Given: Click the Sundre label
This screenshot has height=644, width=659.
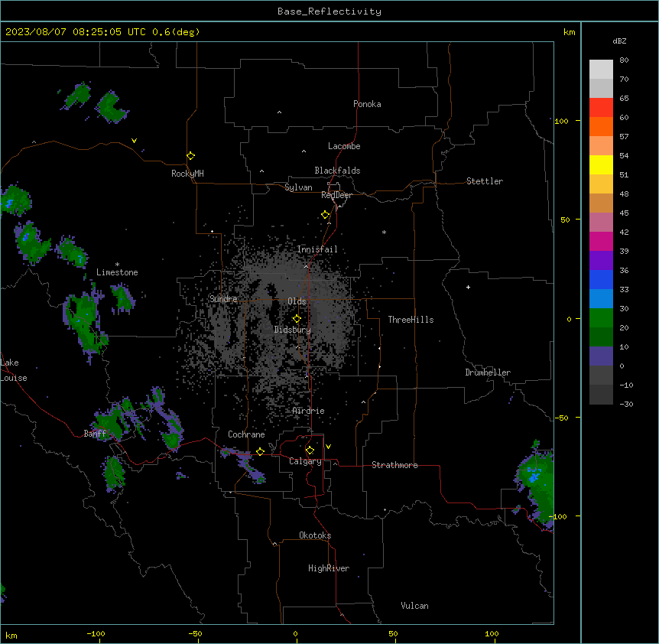Looking at the screenshot, I should click(223, 299).
